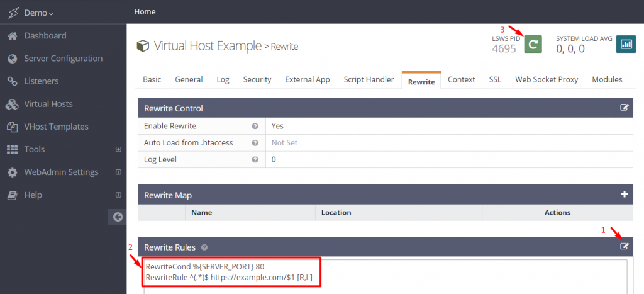Open the real-time stats chart icon

[x=626, y=44]
